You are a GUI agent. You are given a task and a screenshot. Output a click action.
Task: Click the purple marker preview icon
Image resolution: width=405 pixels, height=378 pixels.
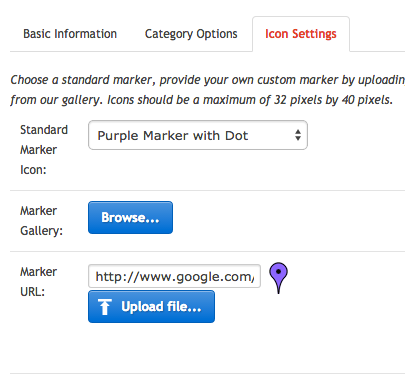[278, 278]
